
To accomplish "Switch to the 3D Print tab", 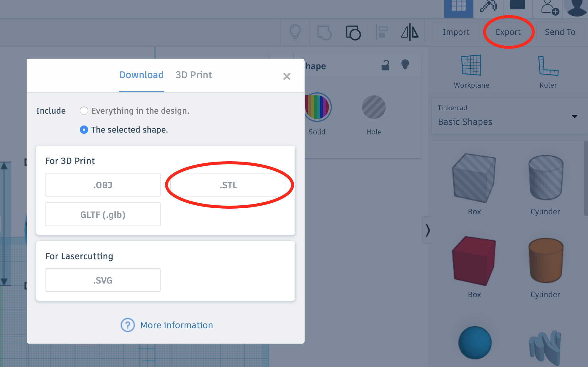I will pos(193,75).
